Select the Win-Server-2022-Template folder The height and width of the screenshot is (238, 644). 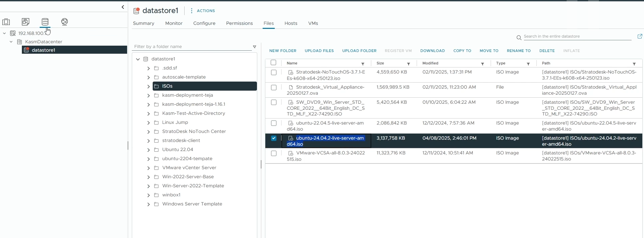(193, 186)
